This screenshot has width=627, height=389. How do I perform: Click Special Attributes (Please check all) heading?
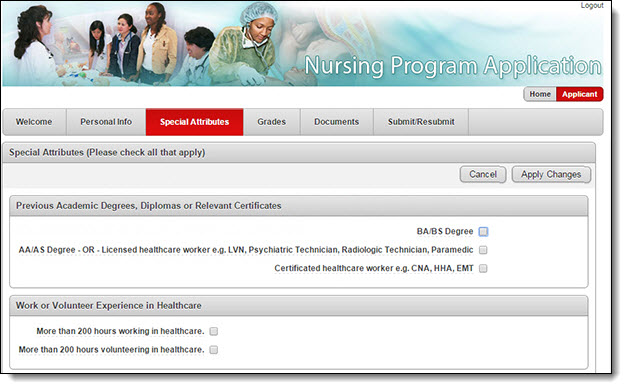pyautogui.click(x=107, y=153)
